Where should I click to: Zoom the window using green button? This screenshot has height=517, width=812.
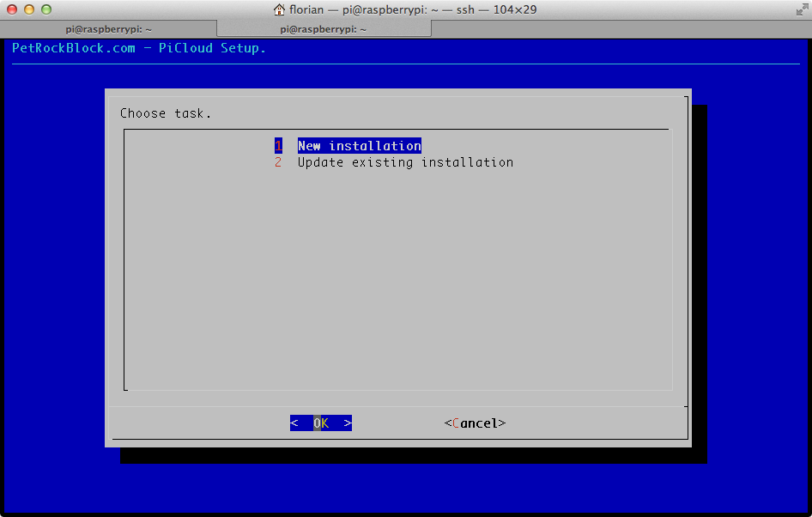[46, 9]
